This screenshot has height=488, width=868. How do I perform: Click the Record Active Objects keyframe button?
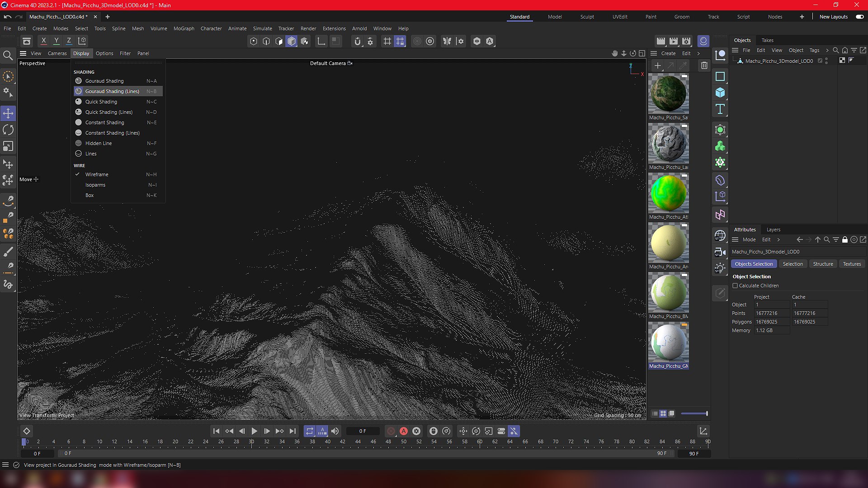(391, 431)
